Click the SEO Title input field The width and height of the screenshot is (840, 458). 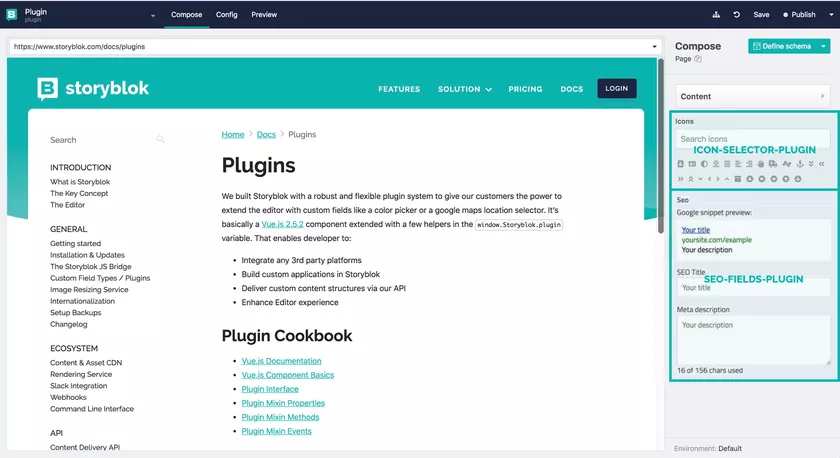[753, 288]
